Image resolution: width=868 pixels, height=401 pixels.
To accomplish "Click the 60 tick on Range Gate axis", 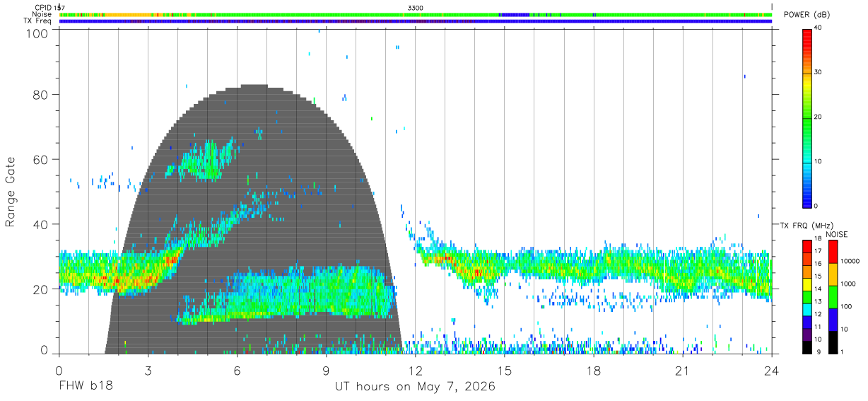I will click(x=41, y=159).
